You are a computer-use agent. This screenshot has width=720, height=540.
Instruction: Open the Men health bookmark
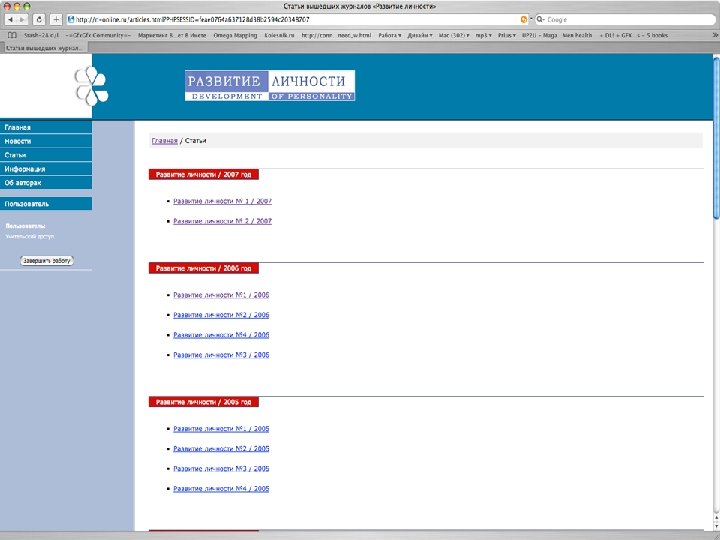click(x=577, y=35)
